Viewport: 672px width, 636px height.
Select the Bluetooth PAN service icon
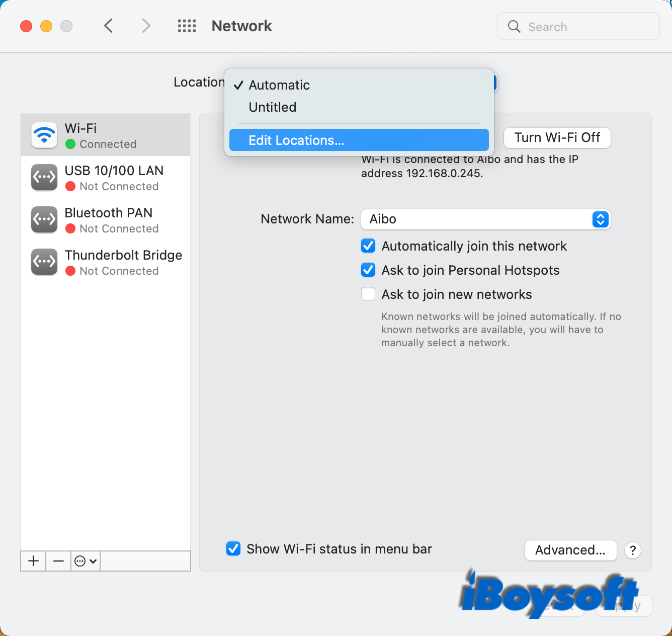(44, 219)
